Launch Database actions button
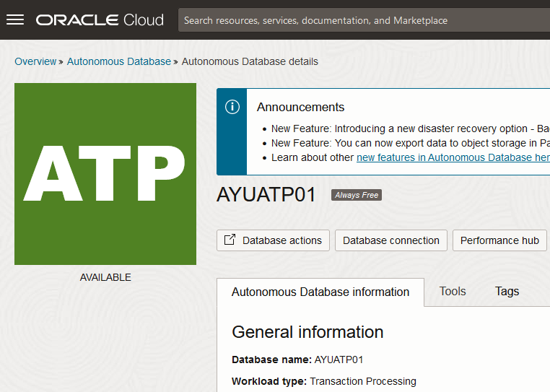 (273, 240)
